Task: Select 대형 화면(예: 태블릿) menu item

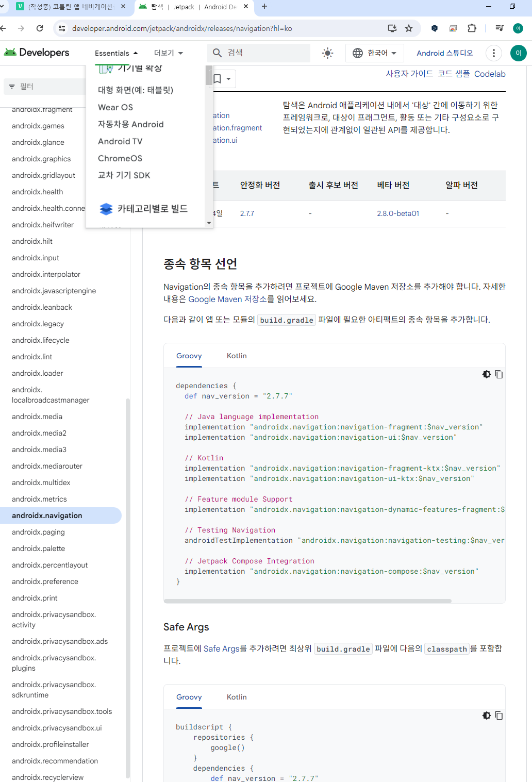Action: 136,90
